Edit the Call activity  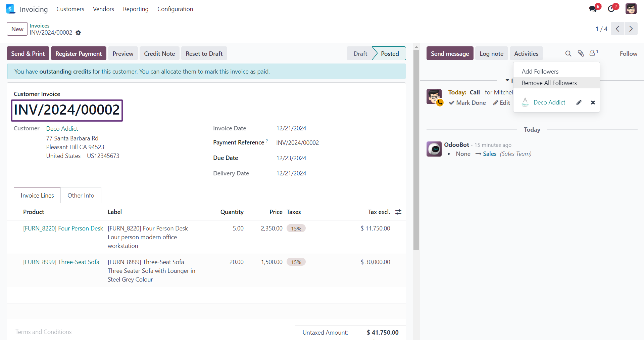pyautogui.click(x=501, y=103)
